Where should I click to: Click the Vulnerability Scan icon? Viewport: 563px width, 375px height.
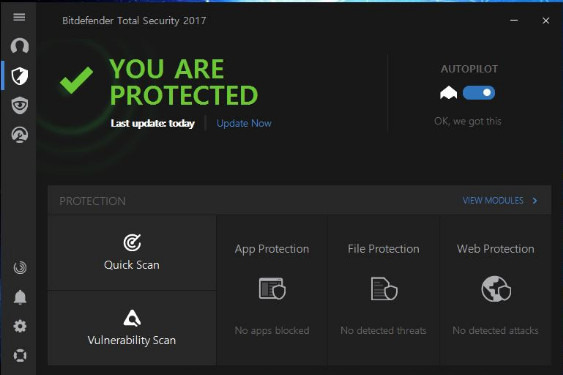[x=132, y=318]
